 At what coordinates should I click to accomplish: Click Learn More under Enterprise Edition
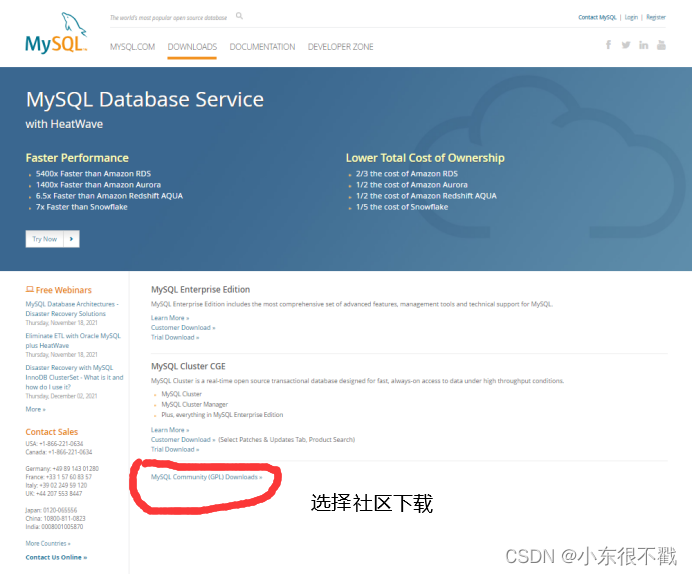click(x=170, y=318)
